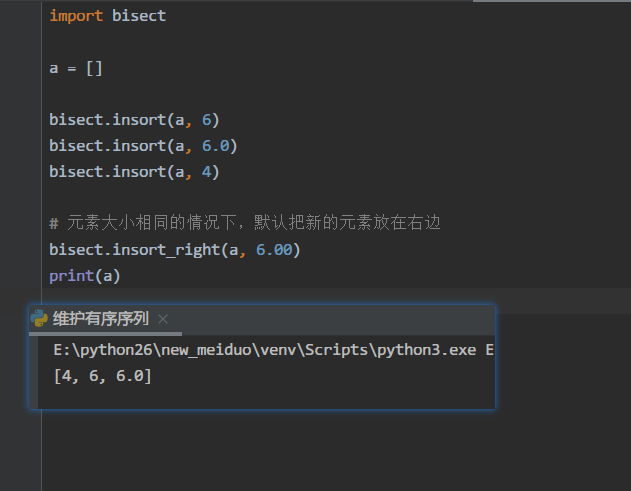Viewport: 631px width, 491px height.
Task: Click the bisect.insert(a, 6) line
Action: click(x=133, y=120)
